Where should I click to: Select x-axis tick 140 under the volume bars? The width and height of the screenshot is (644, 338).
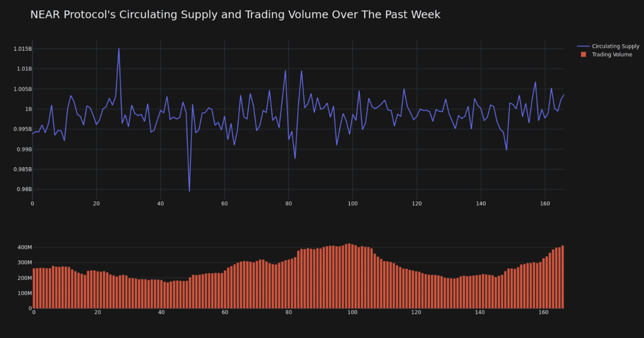pos(480,313)
